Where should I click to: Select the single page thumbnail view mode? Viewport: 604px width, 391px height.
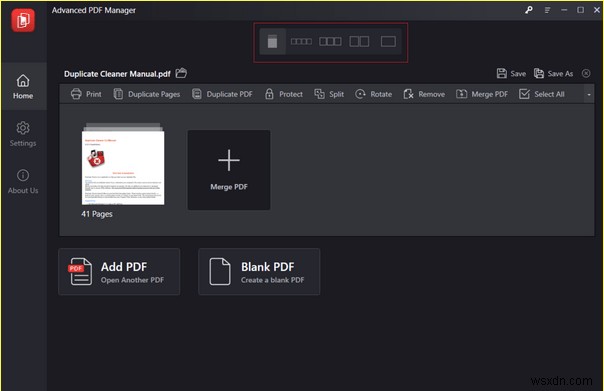(272, 41)
